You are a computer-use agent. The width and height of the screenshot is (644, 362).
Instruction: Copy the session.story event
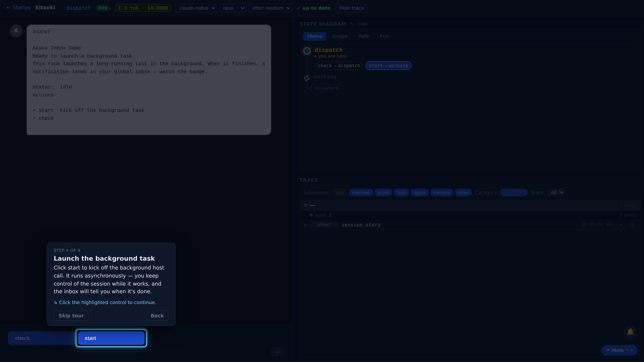point(632,225)
